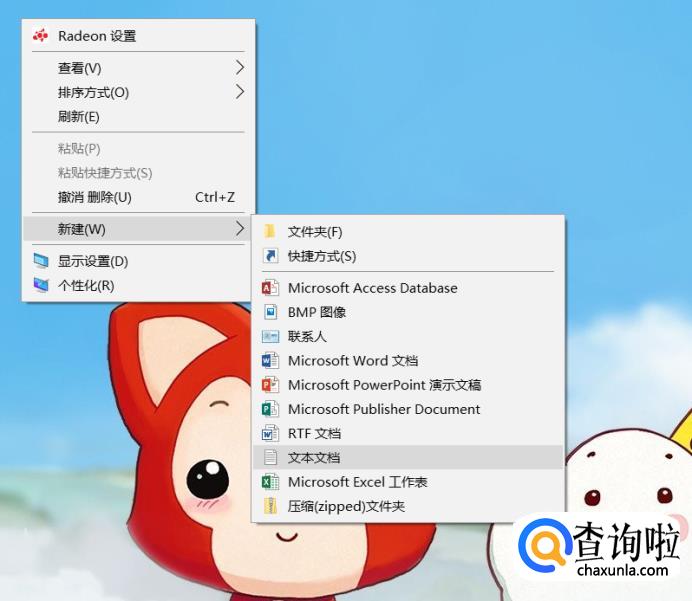Click the Word document icon
Screen dimensions: 692x601
[x=270, y=361]
